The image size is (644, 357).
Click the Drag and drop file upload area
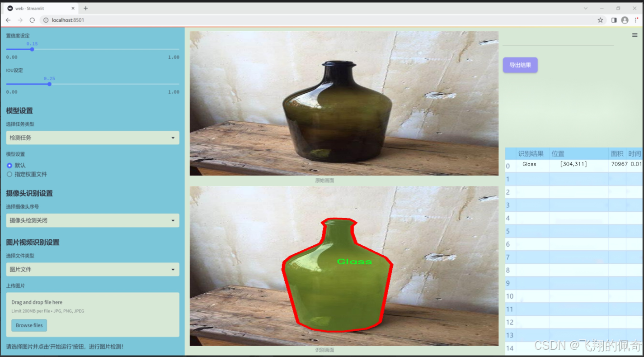[x=93, y=314]
